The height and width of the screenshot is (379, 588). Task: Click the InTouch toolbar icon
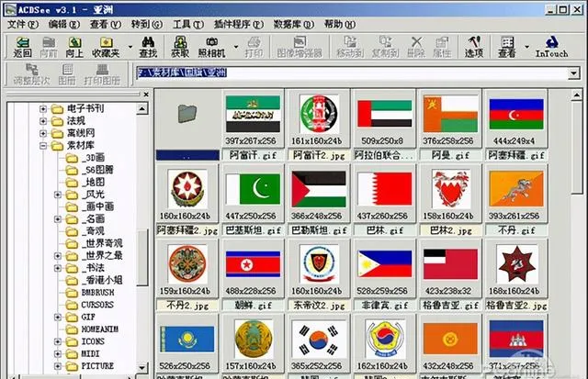click(551, 47)
